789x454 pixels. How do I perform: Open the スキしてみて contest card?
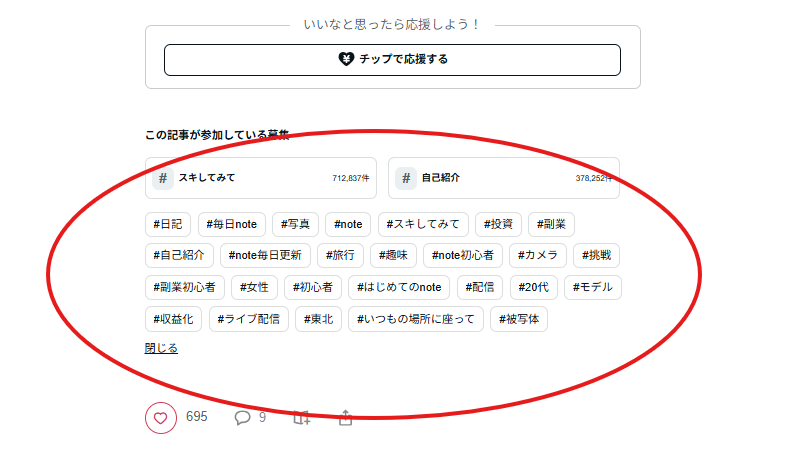click(x=260, y=178)
